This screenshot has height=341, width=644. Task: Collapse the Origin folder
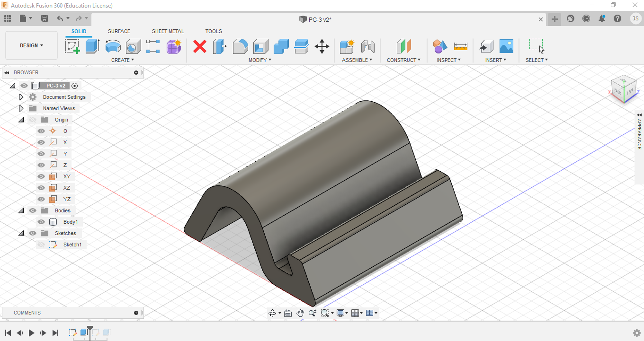[x=21, y=120]
